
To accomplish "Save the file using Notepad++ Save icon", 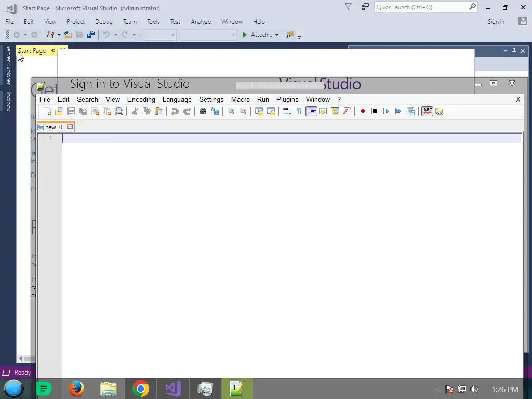I will pyautogui.click(x=71, y=111).
